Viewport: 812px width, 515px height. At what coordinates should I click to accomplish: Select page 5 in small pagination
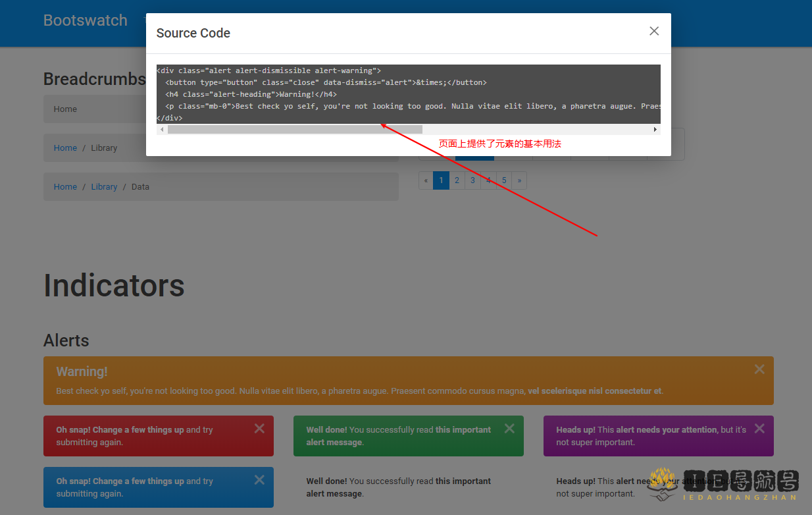click(503, 180)
